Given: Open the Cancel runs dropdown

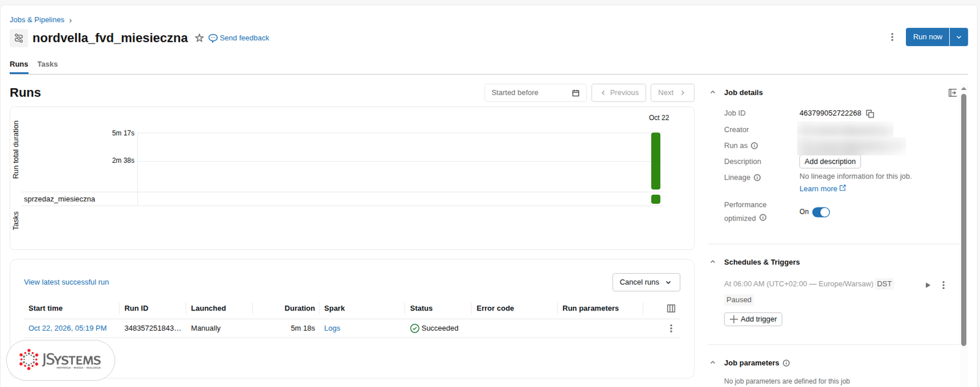Looking at the screenshot, I should click(x=646, y=282).
